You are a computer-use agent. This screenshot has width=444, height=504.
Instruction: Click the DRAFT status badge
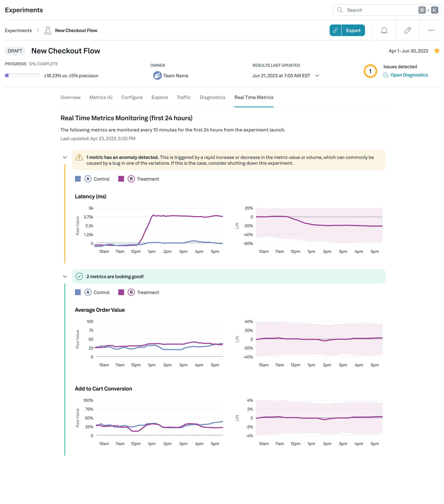tap(15, 51)
